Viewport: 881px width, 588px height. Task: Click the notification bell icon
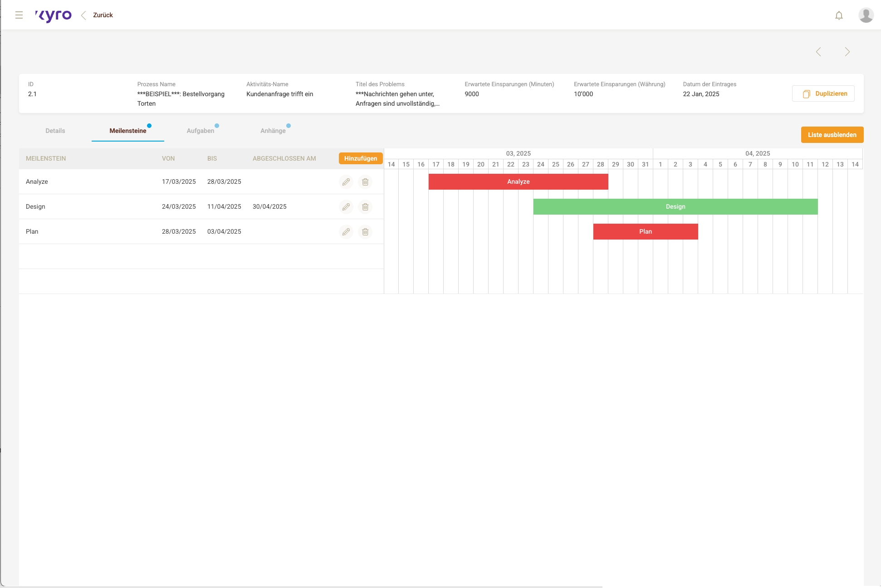839,15
